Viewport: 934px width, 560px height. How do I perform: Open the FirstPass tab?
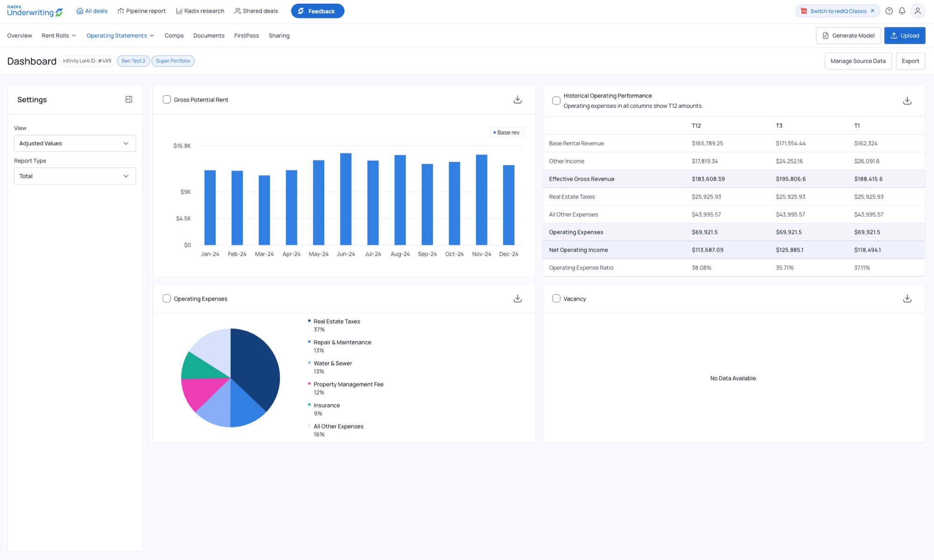[247, 35]
